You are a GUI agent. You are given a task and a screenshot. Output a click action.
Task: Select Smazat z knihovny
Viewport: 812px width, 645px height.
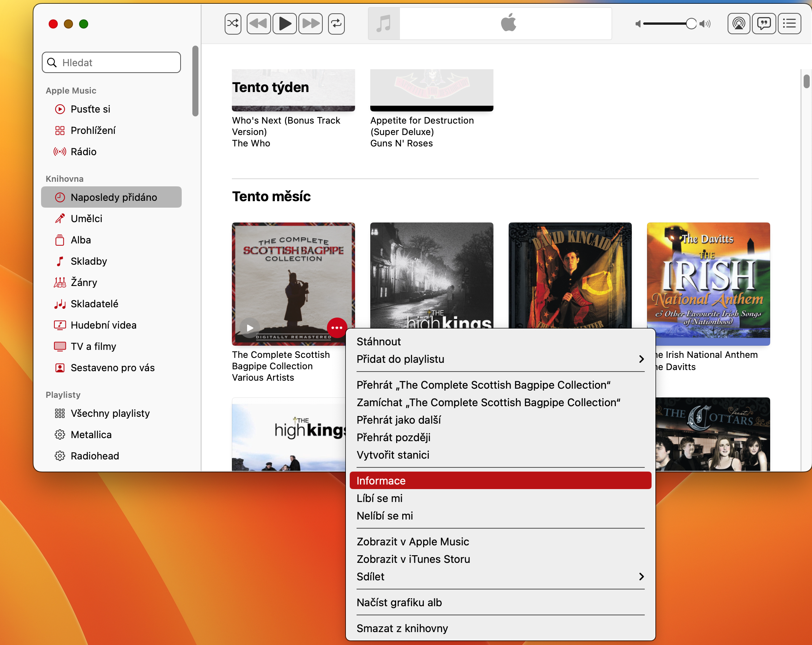point(402,628)
